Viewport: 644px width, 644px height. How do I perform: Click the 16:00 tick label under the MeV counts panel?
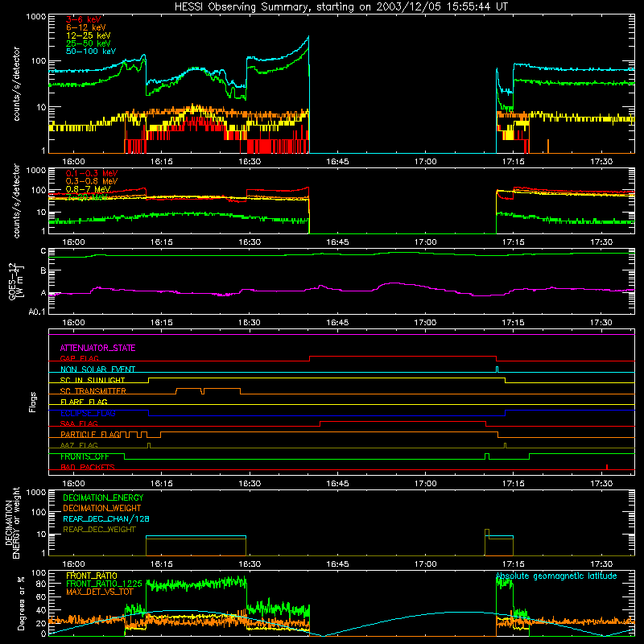pyautogui.click(x=73, y=242)
